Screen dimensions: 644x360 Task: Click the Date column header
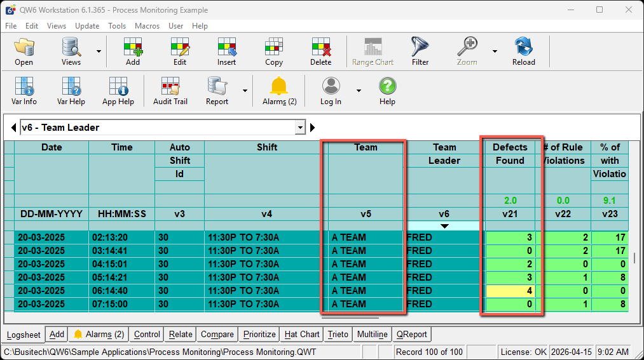tap(51, 147)
